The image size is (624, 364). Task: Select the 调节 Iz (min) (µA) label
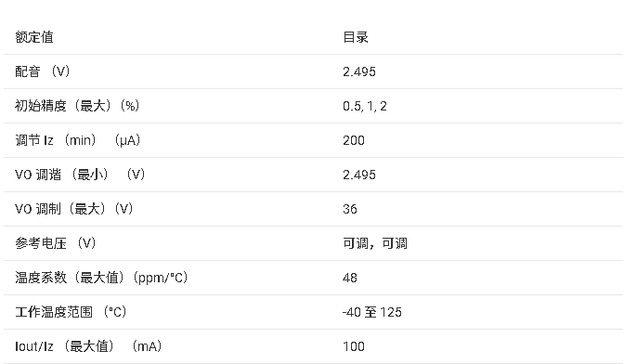78,140
